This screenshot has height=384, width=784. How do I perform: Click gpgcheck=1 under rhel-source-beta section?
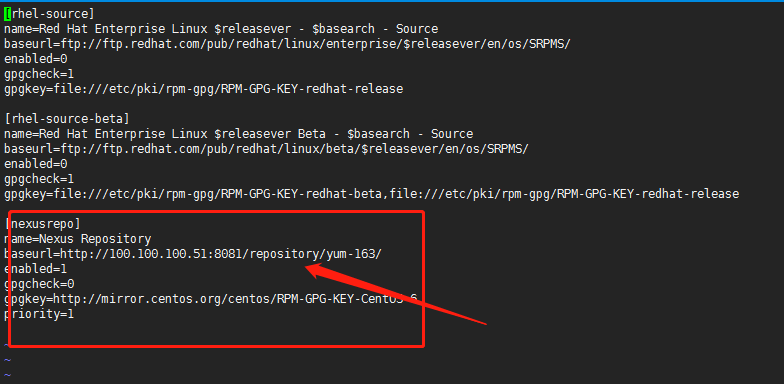pos(39,179)
